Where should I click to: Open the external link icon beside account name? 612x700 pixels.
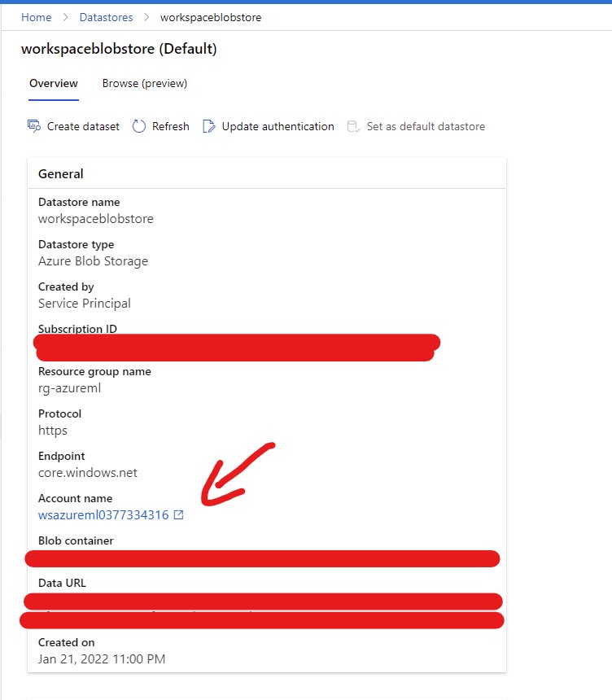177,514
